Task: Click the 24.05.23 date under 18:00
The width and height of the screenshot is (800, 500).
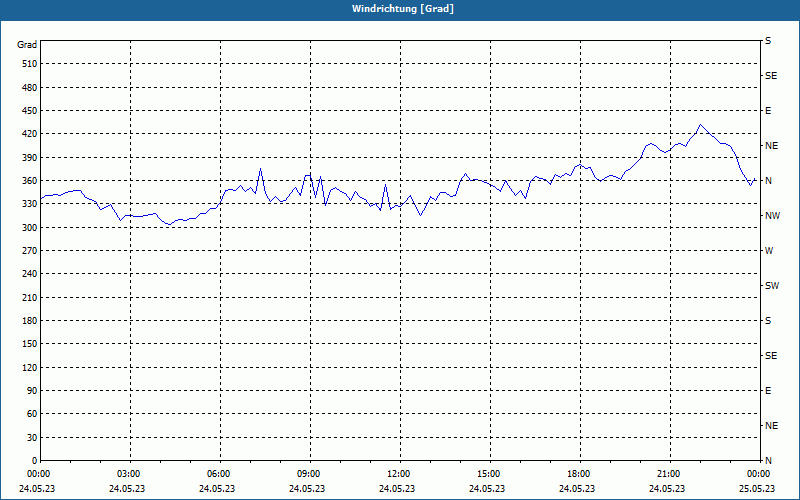Action: pyautogui.click(x=577, y=489)
